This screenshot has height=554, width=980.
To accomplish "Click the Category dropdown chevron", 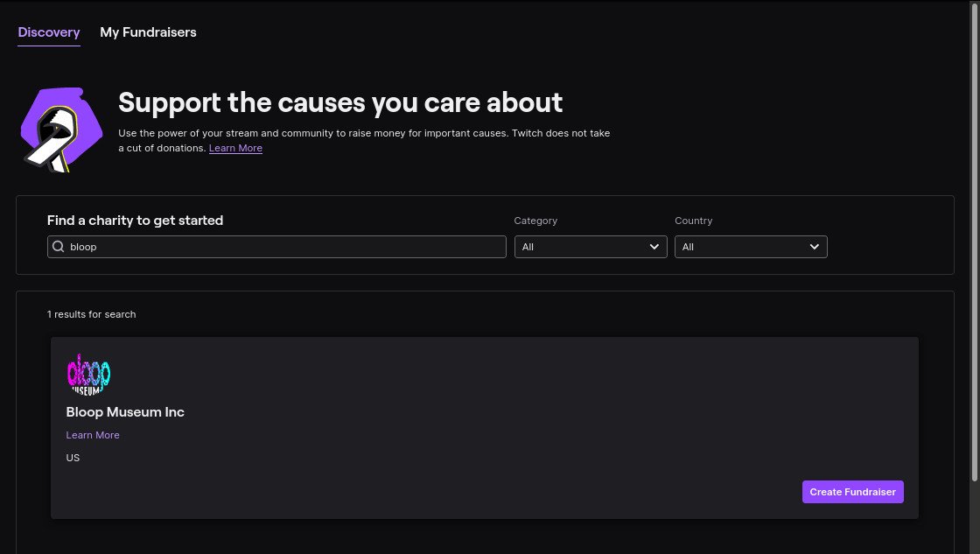I will point(654,247).
